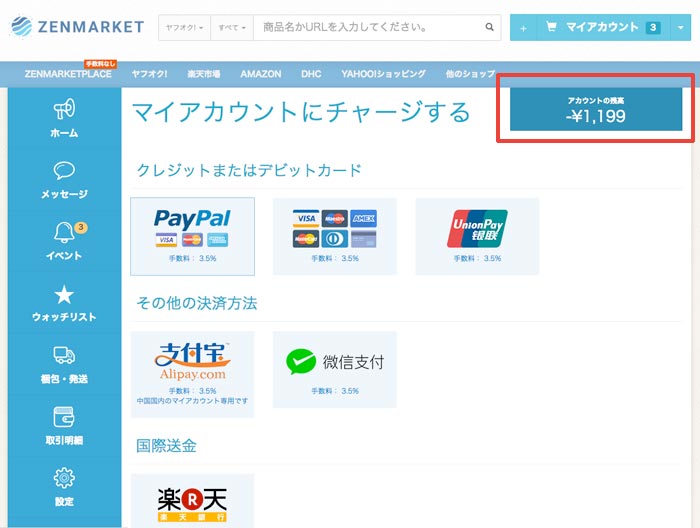Open the AMAZON navigation tab
700x528 pixels.
pyautogui.click(x=261, y=74)
